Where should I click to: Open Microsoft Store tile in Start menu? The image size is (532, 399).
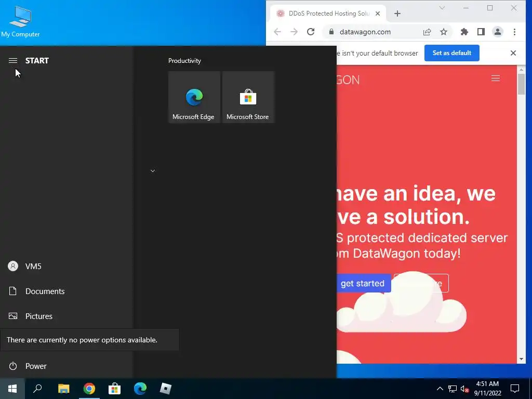click(248, 97)
